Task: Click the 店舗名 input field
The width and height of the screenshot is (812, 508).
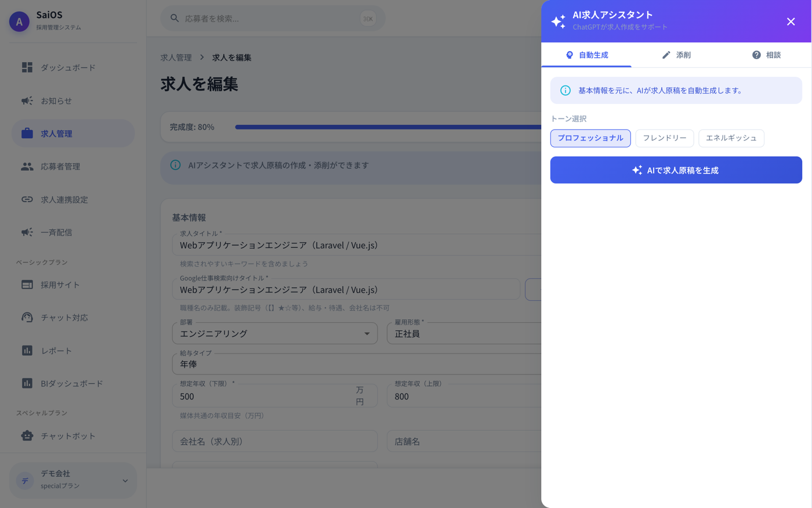Action: click(464, 441)
